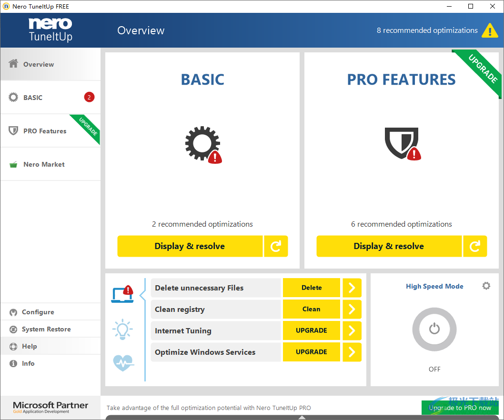Open the BASIC menu section

(50, 97)
